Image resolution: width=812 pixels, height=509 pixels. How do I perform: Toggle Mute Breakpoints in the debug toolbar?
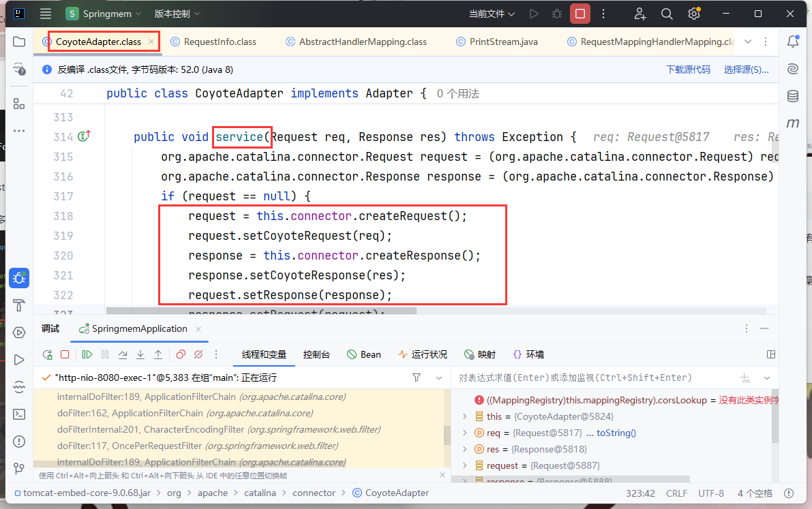click(x=198, y=354)
